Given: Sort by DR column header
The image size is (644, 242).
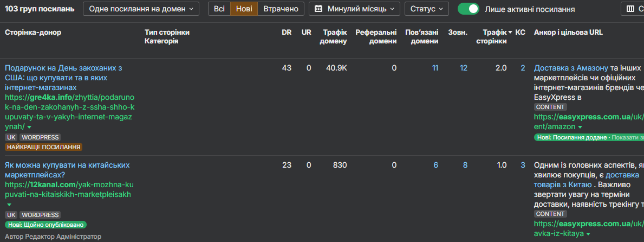Looking at the screenshot, I should (x=287, y=33).
